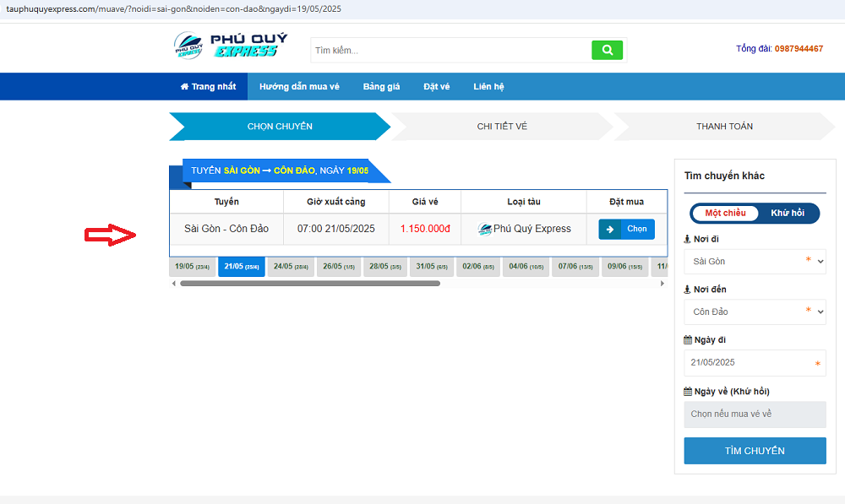845x504 pixels.
Task: Click the Ngày đi date field 21/05/2025
Action: (x=755, y=363)
